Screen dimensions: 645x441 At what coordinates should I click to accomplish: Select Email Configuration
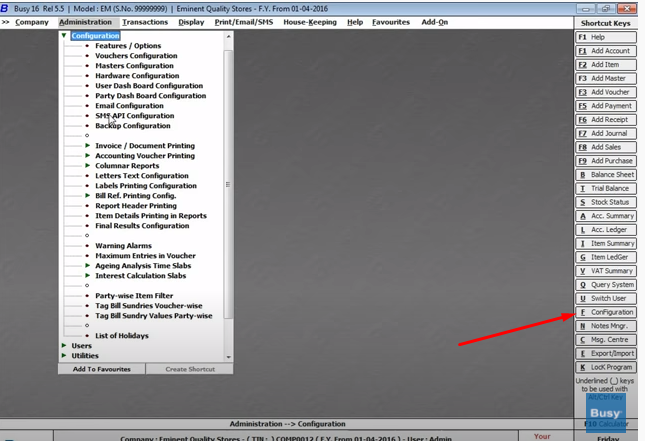click(x=129, y=106)
